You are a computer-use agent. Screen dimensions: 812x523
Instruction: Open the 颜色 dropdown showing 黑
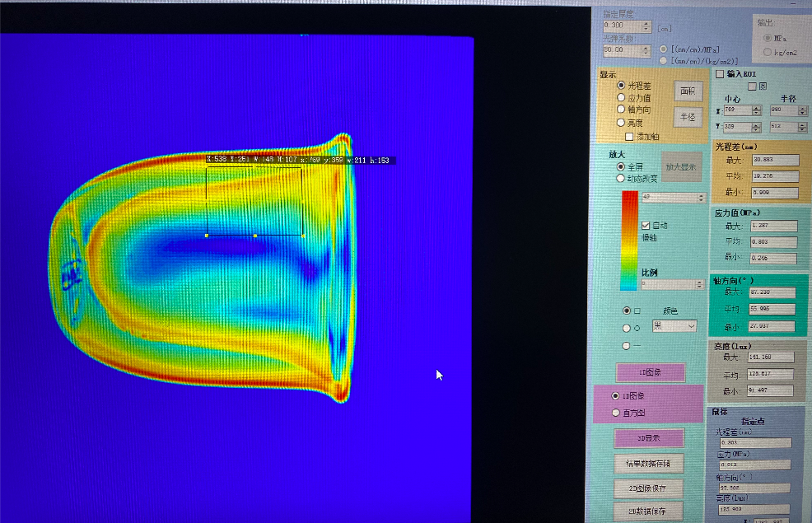point(674,326)
